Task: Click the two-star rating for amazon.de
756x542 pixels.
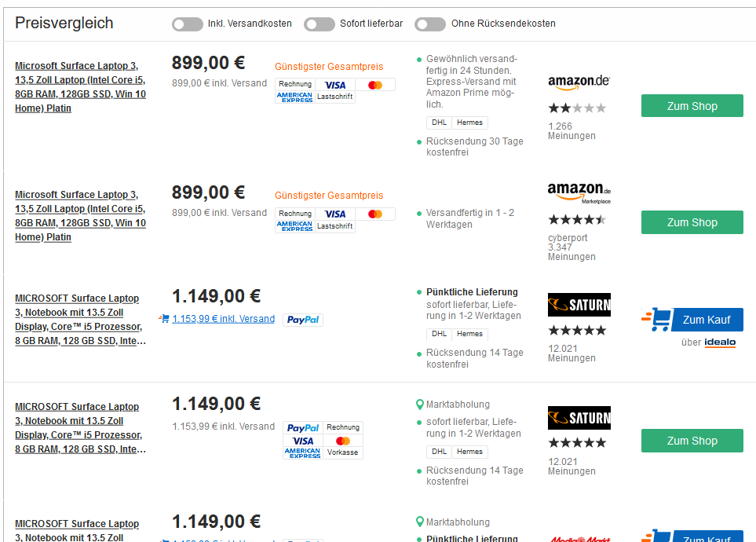Action: [576, 108]
